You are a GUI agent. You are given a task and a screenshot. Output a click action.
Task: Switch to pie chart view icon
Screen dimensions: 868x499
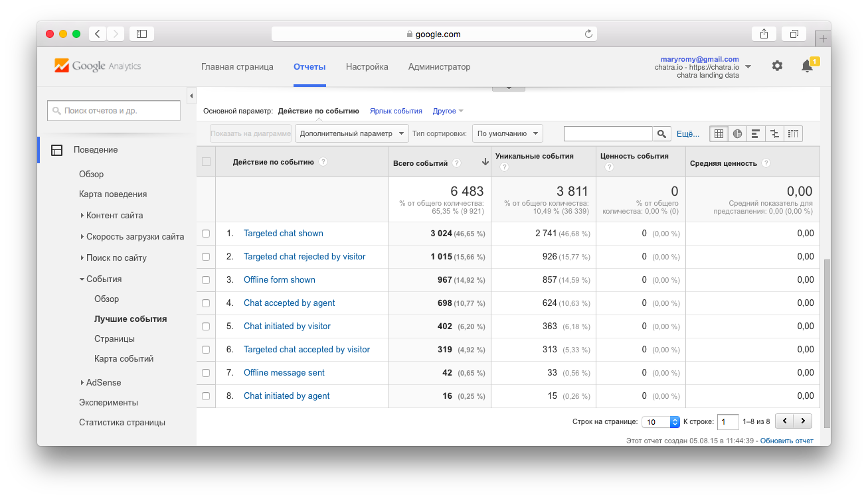(737, 134)
